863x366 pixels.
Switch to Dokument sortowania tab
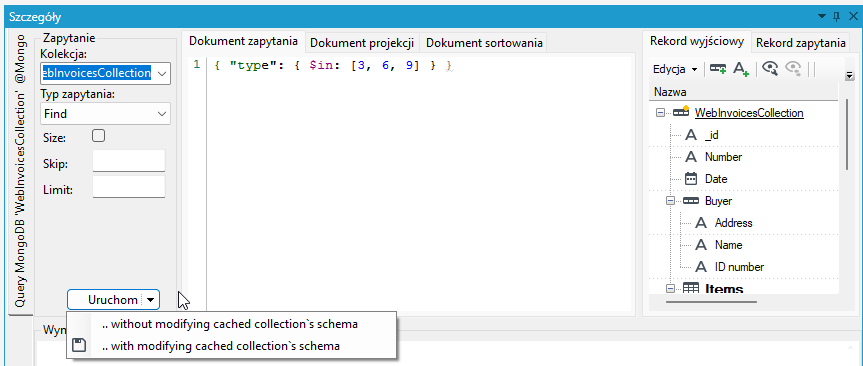(x=484, y=42)
